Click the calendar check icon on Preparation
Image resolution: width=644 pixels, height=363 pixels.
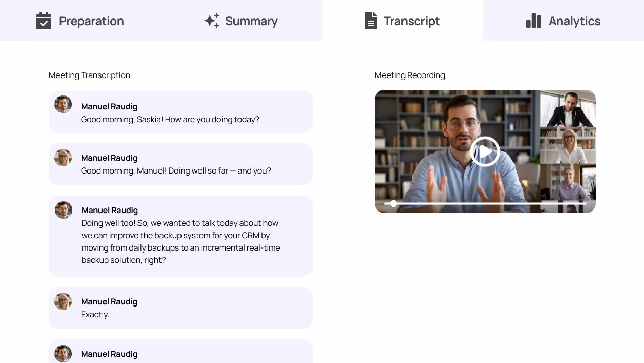coord(44,21)
